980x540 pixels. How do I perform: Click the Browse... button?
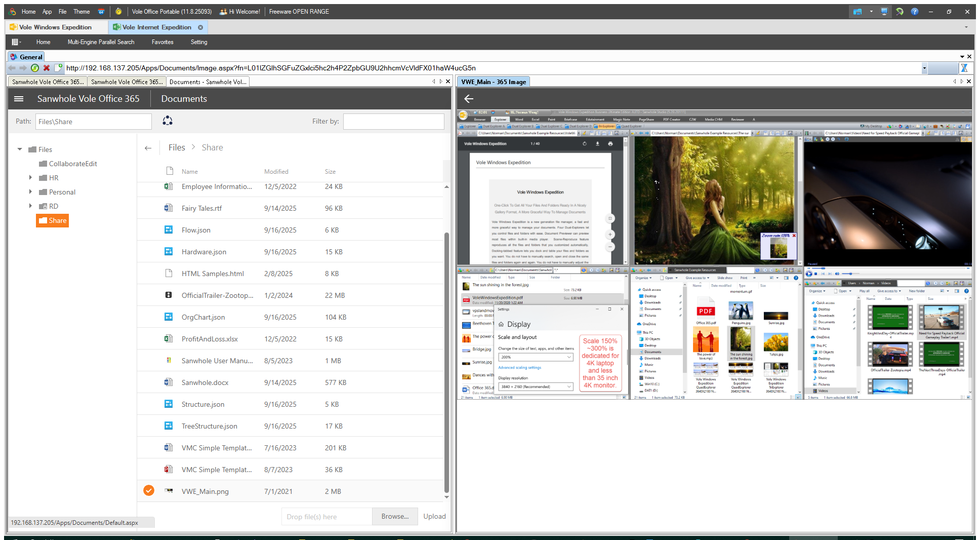tap(395, 516)
